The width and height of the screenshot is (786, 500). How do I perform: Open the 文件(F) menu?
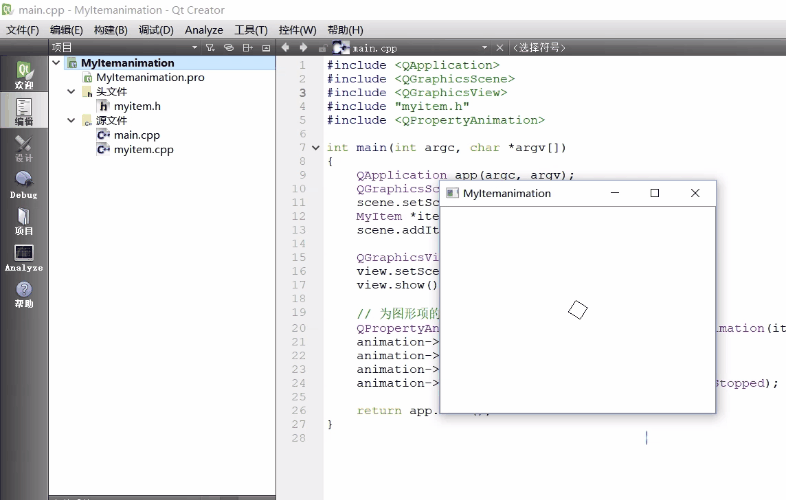point(23,30)
